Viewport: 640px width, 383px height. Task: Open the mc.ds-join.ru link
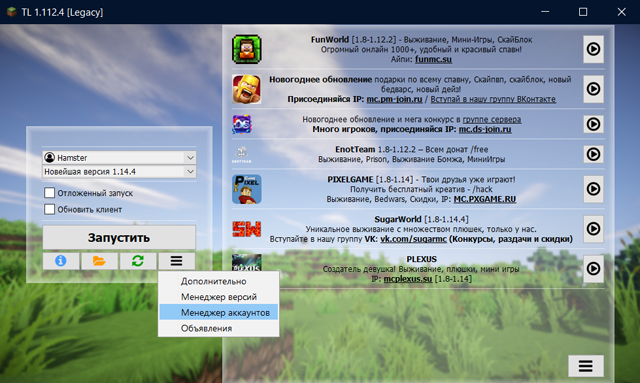click(485, 129)
